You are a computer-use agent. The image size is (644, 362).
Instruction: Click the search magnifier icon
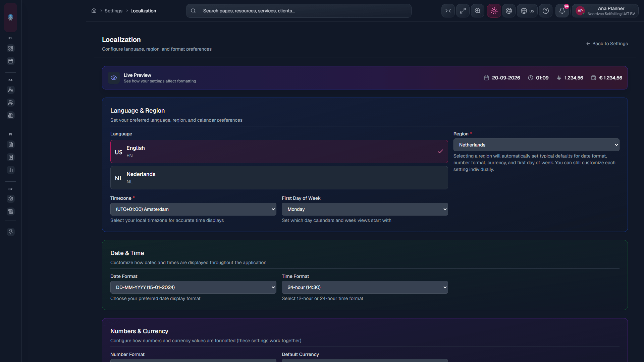click(193, 11)
